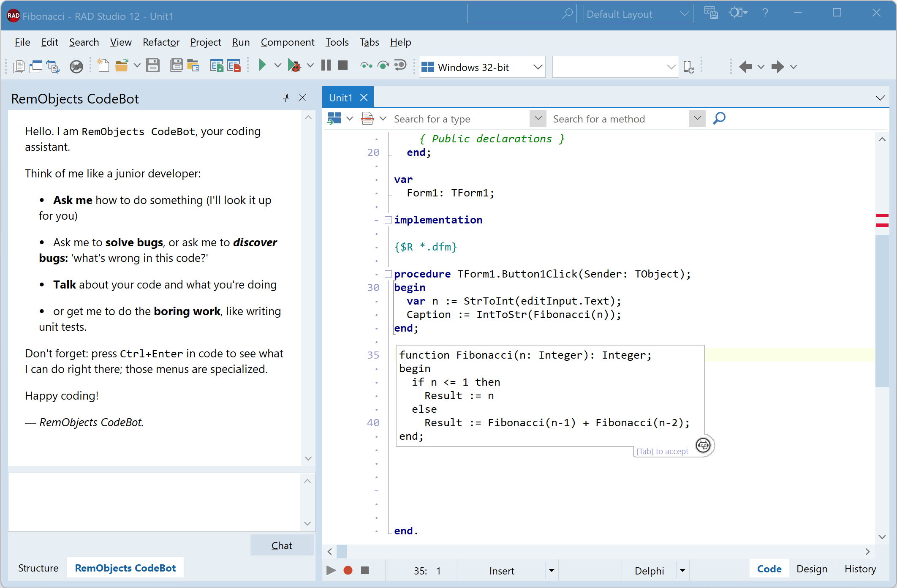
Task: Click the editor navigation icon with green arrow
Action: pyautogui.click(x=334, y=119)
